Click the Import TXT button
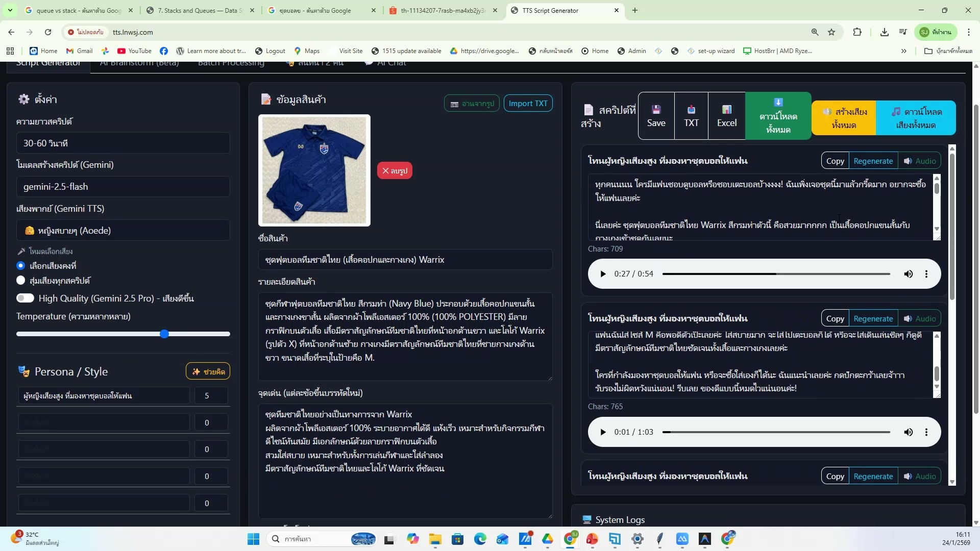This screenshot has width=980, height=551. [x=528, y=103]
